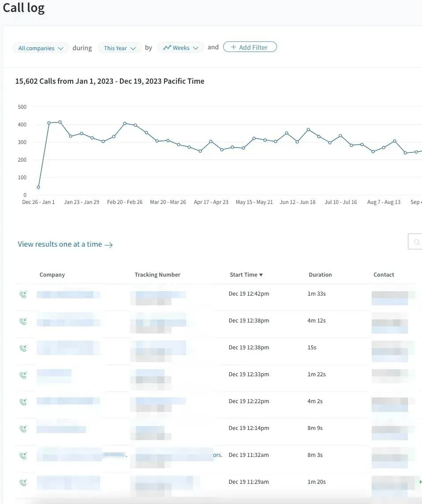Click inbound call icon for 15s call
The image size is (422, 504).
(x=23, y=348)
